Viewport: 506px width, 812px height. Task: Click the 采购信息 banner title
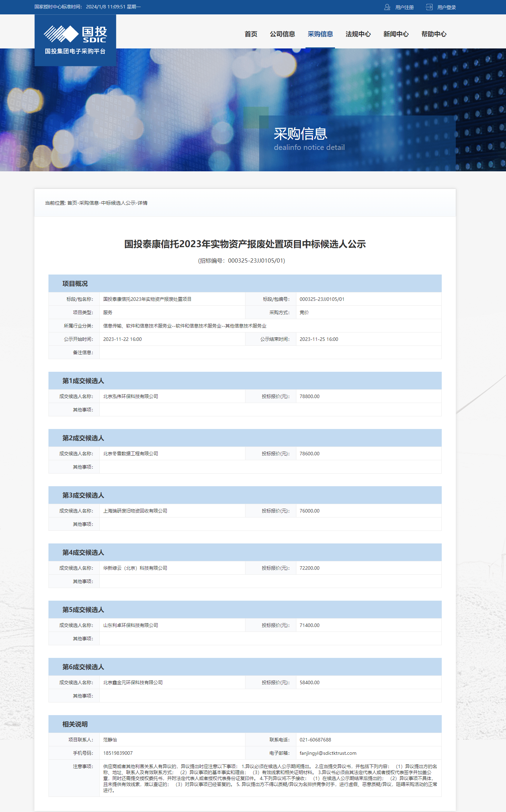(x=300, y=134)
